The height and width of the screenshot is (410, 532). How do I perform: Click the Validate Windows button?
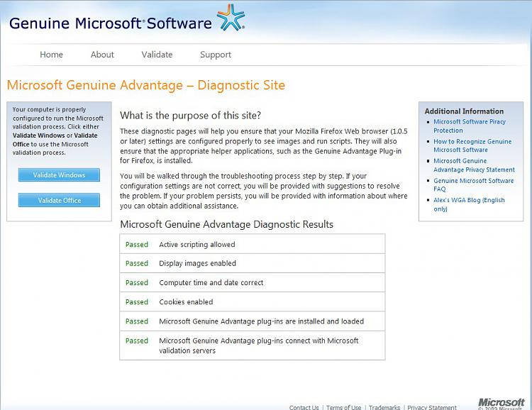point(59,174)
